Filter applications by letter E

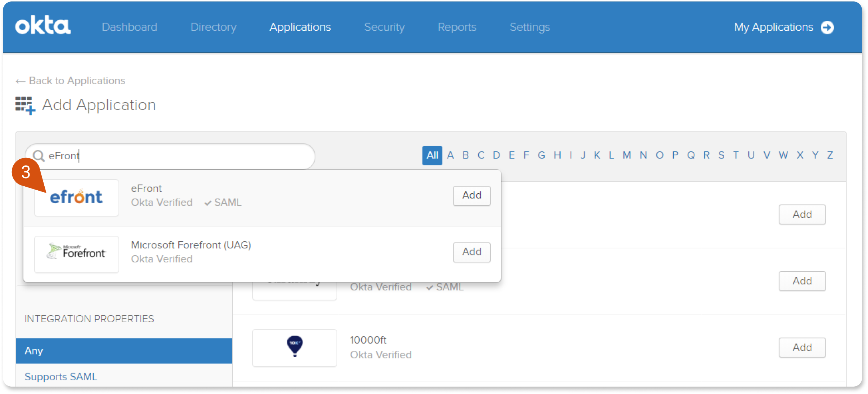click(x=512, y=155)
